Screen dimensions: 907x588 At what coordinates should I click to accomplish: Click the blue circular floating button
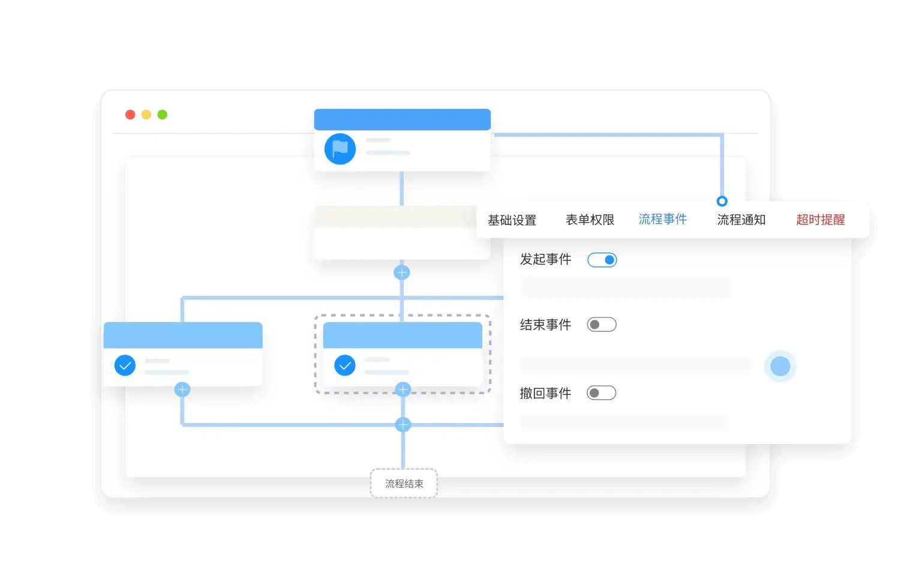(x=780, y=366)
